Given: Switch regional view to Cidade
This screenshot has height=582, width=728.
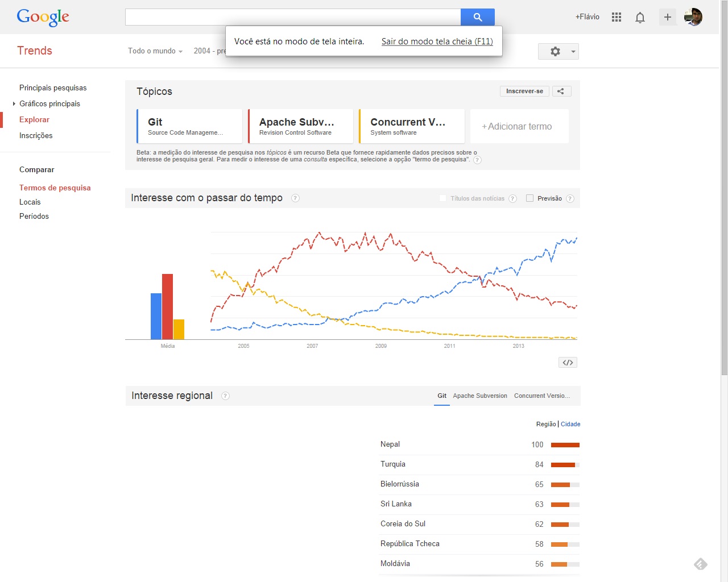Looking at the screenshot, I should [x=570, y=424].
